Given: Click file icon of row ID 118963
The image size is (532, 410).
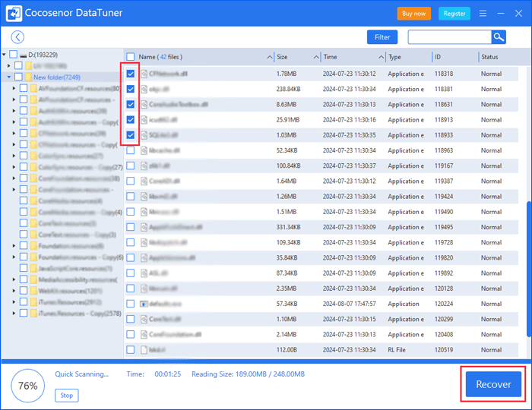Looking at the screenshot, I should click(x=144, y=150).
